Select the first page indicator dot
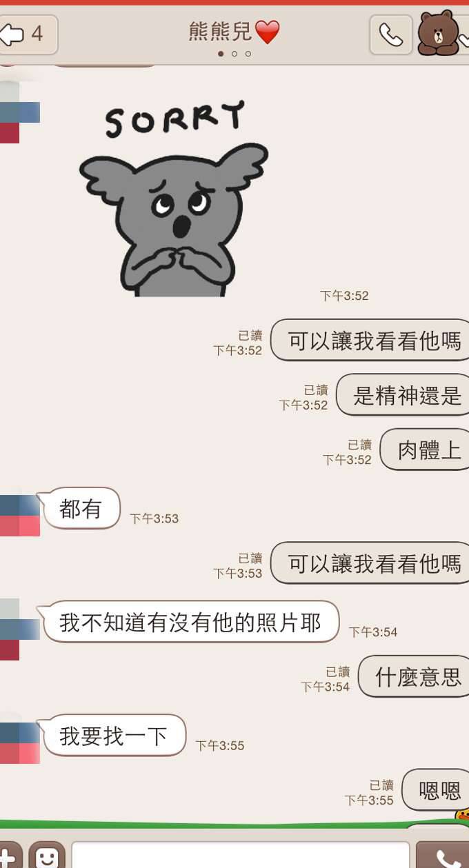This screenshot has height=868, width=469. click(x=221, y=54)
